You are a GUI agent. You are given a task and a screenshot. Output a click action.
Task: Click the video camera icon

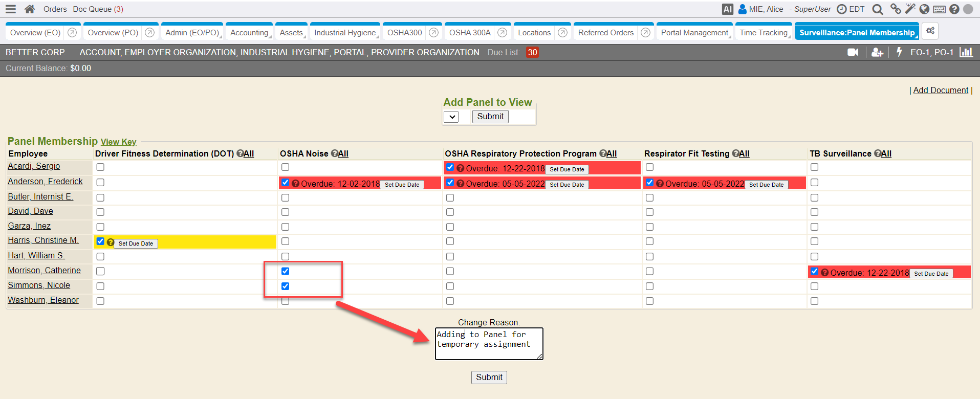point(853,52)
